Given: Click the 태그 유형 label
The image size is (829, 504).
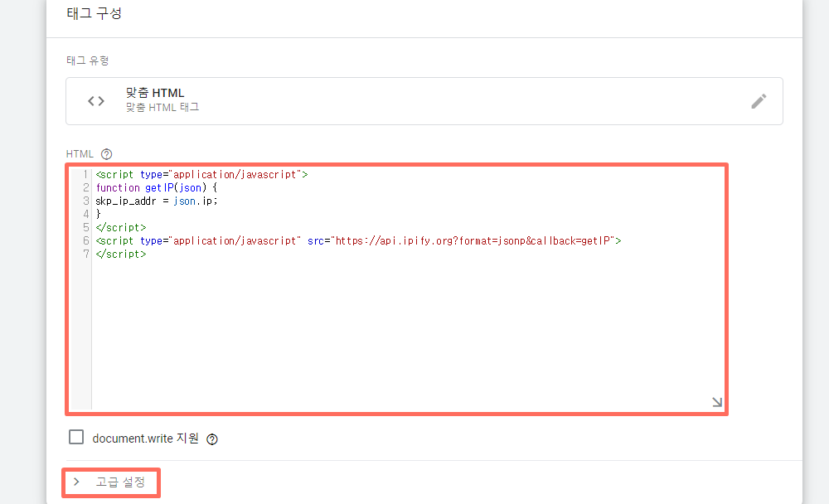Looking at the screenshot, I should coord(87,61).
